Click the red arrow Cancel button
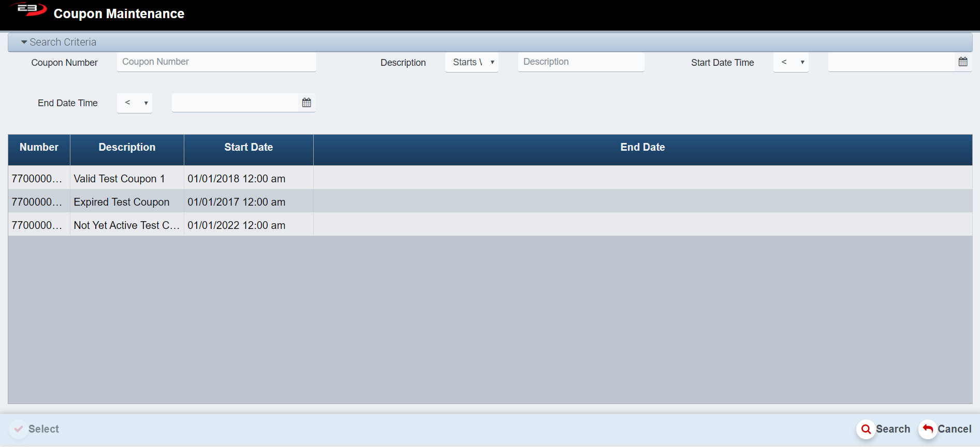Screen dimensions: 980x447 click(x=945, y=429)
